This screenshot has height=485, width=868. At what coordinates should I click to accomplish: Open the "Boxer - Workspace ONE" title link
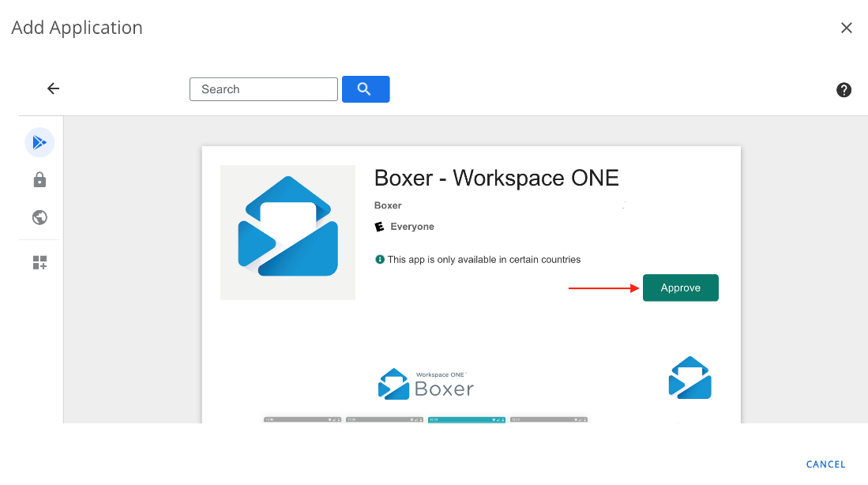point(496,178)
